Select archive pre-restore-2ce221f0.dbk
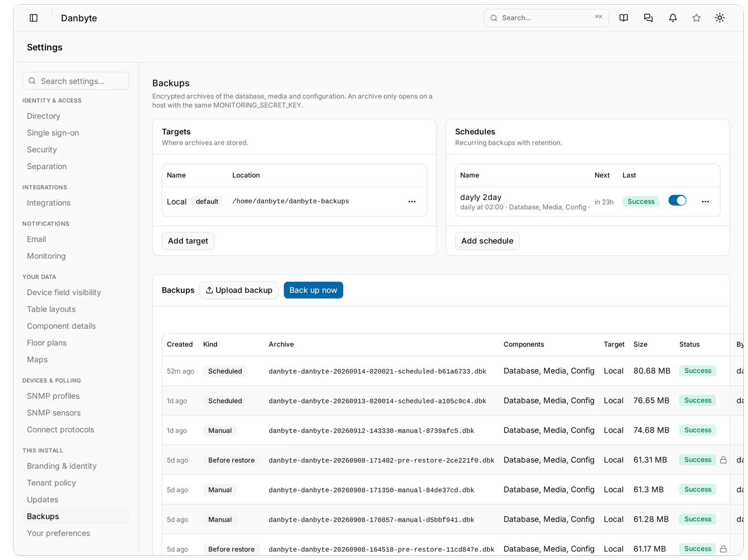This screenshot has width=748, height=560. [x=381, y=460]
